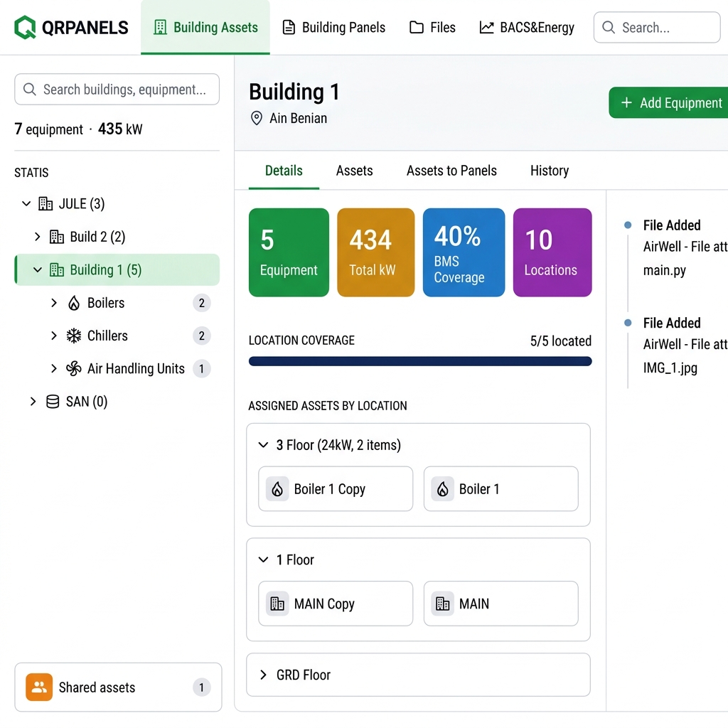This screenshot has width=728, height=728.
Task: Expand the SAN node chevron
Action: (33, 402)
